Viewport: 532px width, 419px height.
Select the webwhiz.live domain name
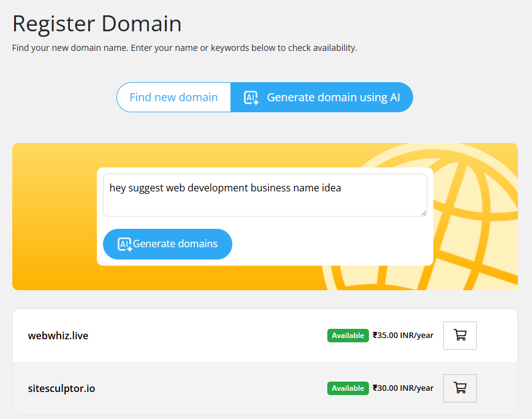point(58,336)
